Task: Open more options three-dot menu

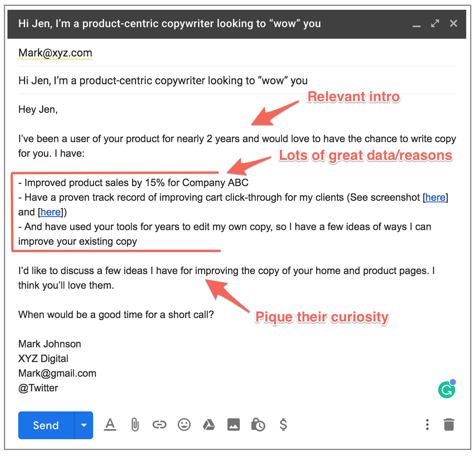Action: point(427,425)
